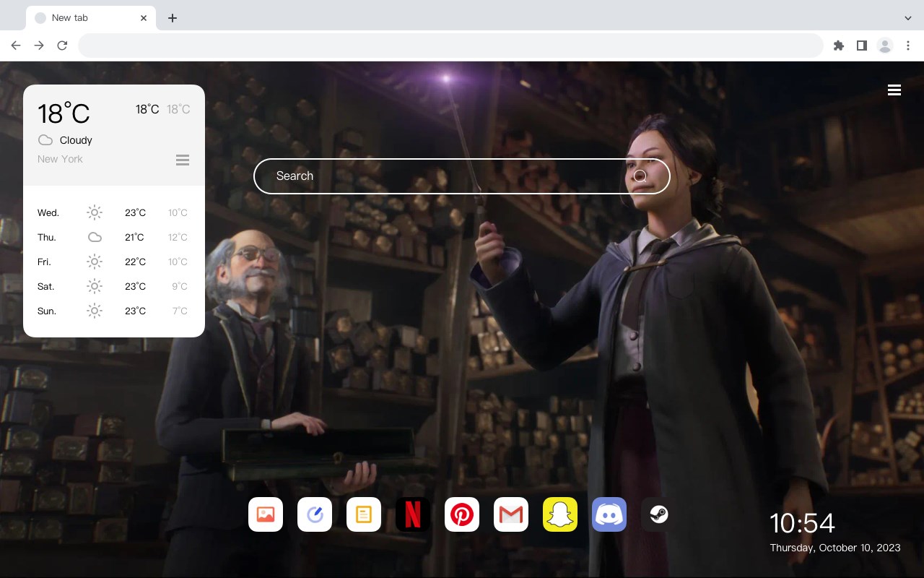This screenshot has width=924, height=578.
Task: Click the Wed. sunny forecast icon
Action: click(95, 212)
